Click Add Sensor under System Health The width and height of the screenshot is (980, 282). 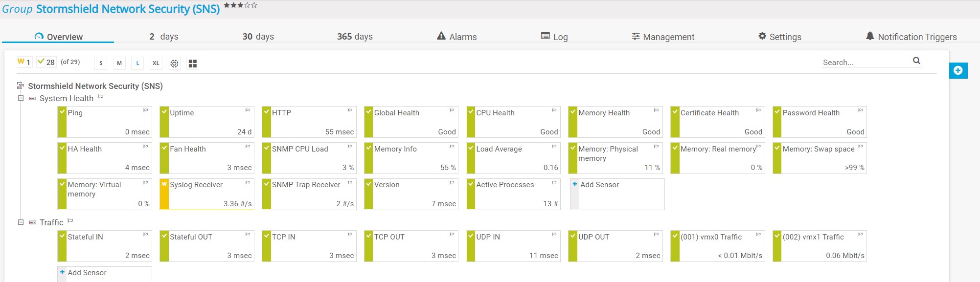click(599, 185)
